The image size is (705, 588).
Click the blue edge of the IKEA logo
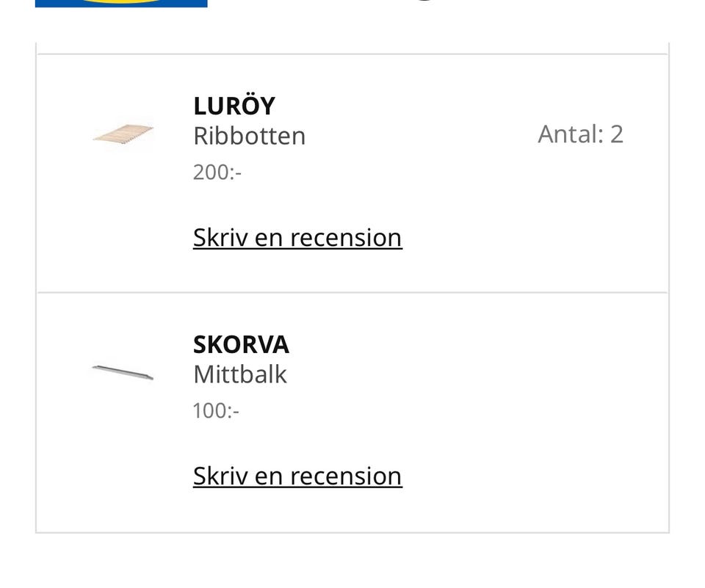[x=44, y=3]
